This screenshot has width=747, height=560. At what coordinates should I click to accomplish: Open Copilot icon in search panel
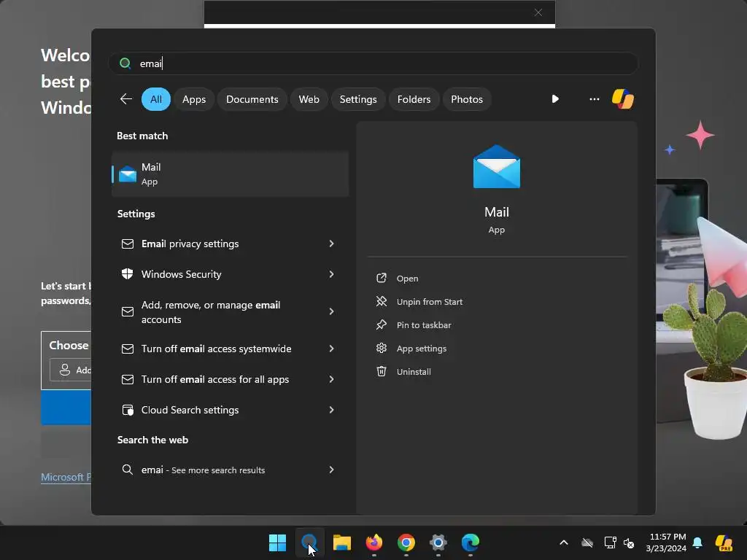click(x=623, y=99)
